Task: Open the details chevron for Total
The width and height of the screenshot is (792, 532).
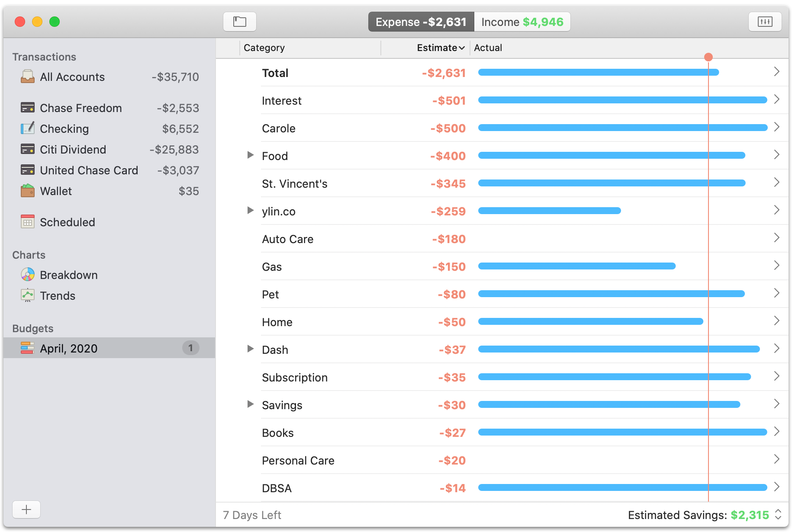Action: [x=777, y=72]
